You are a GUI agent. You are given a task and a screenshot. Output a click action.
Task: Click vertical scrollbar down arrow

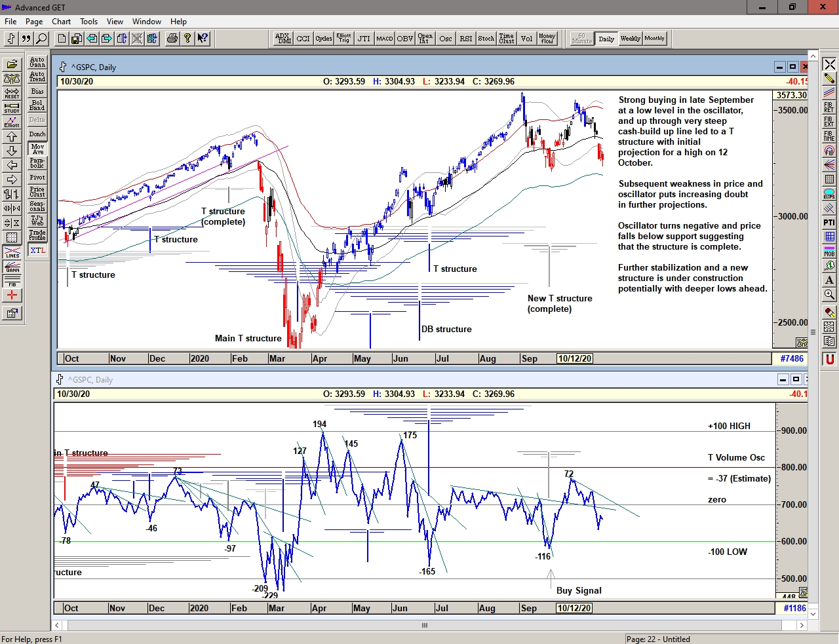coord(813,614)
